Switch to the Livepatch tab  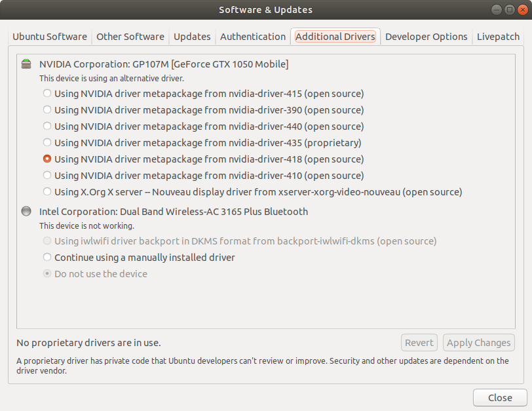tap(498, 37)
